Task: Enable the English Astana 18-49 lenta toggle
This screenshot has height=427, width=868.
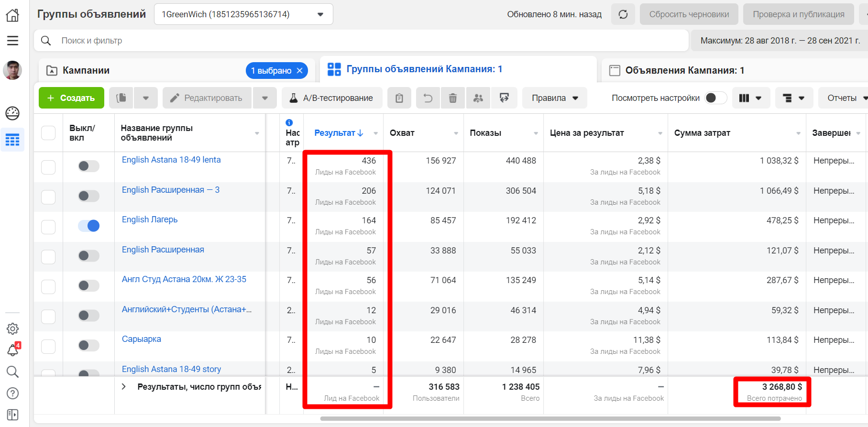Action: (x=89, y=166)
